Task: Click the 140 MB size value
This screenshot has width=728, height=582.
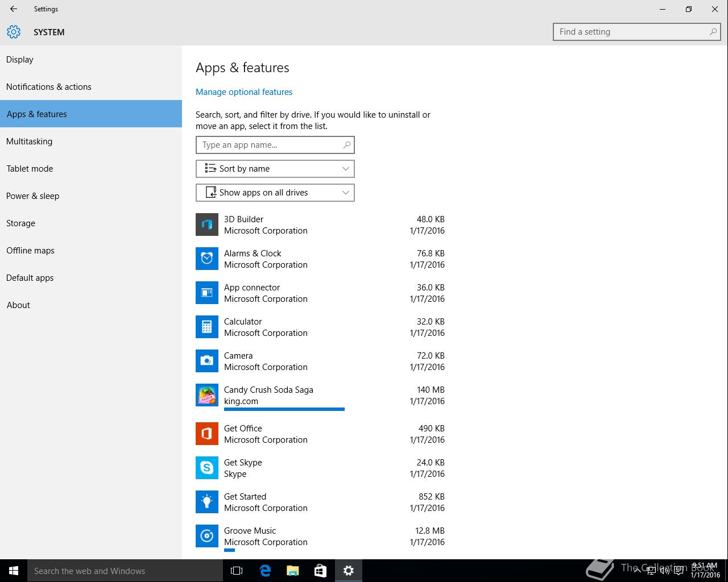Action: coord(431,389)
